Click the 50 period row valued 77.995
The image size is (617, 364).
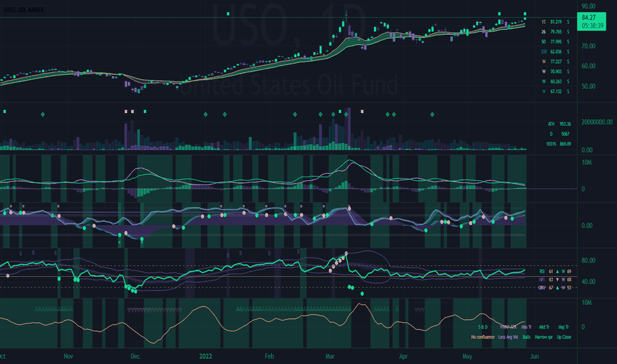(555, 42)
